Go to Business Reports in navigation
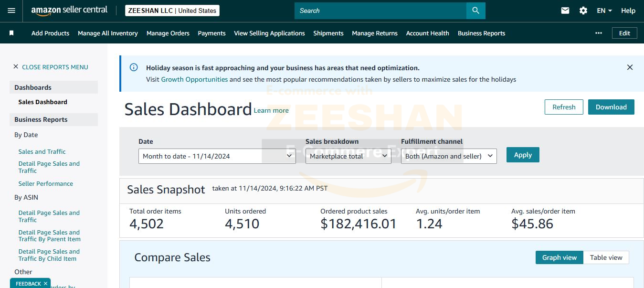644x288 pixels. [x=481, y=33]
